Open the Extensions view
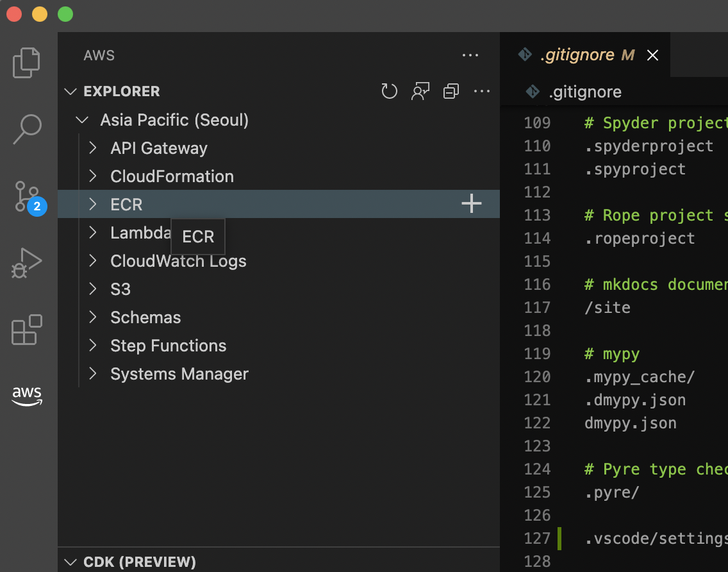This screenshot has width=728, height=572. click(26, 330)
